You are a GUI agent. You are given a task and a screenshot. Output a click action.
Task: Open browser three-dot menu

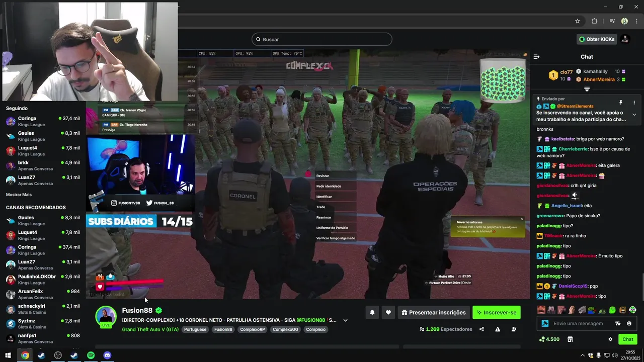636,21
